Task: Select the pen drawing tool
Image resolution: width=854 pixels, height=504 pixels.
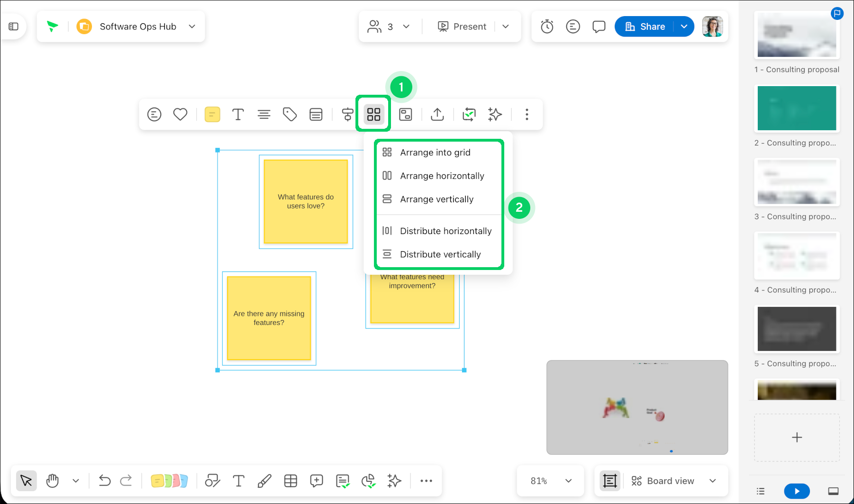Action: pyautogui.click(x=264, y=481)
